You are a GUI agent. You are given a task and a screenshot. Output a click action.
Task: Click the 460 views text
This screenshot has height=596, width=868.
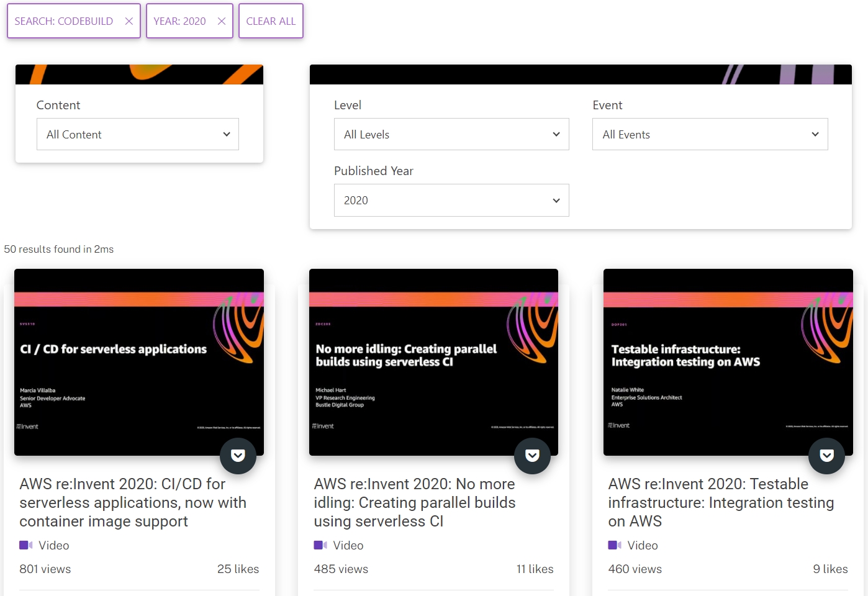(x=635, y=569)
